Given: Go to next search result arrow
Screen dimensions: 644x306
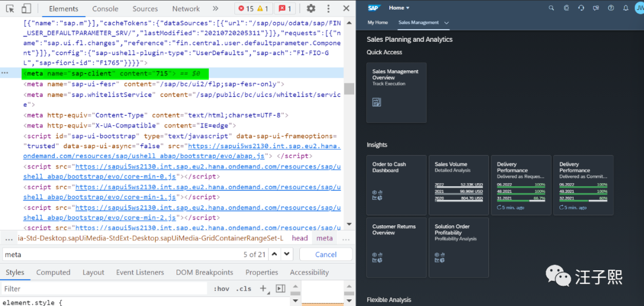Looking at the screenshot, I should (287, 254).
